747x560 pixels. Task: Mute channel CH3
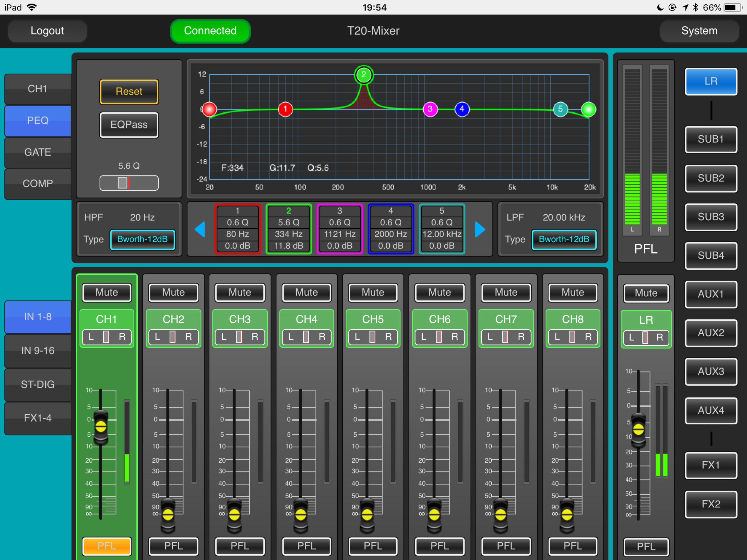240,293
